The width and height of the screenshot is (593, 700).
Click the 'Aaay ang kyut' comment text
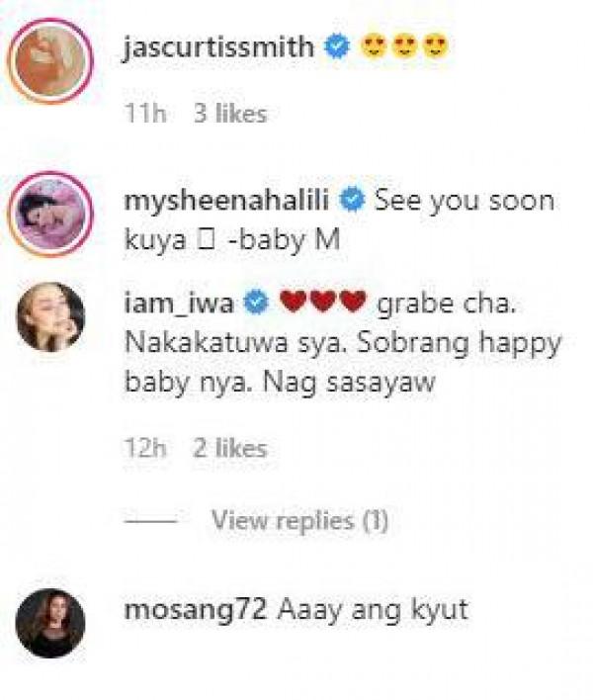click(x=373, y=610)
